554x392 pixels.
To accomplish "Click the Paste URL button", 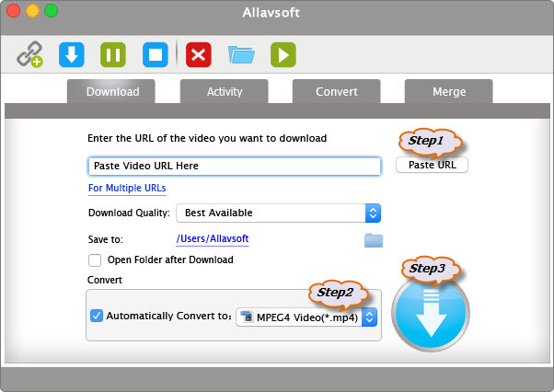I will 433,165.
